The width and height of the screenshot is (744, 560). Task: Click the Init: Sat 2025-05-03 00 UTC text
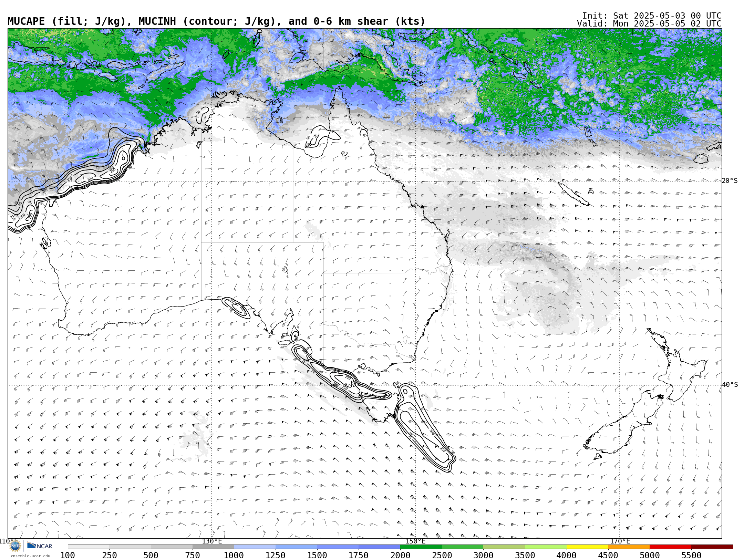pyautogui.click(x=652, y=16)
